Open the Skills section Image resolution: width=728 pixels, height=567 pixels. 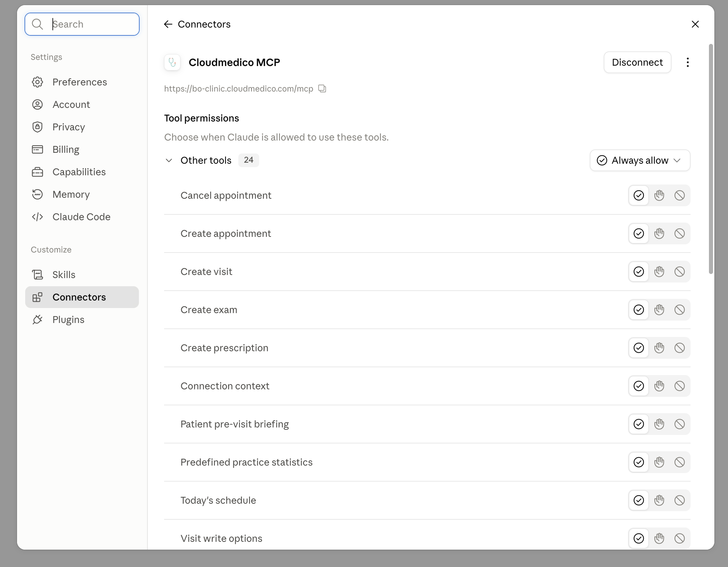(x=82, y=275)
